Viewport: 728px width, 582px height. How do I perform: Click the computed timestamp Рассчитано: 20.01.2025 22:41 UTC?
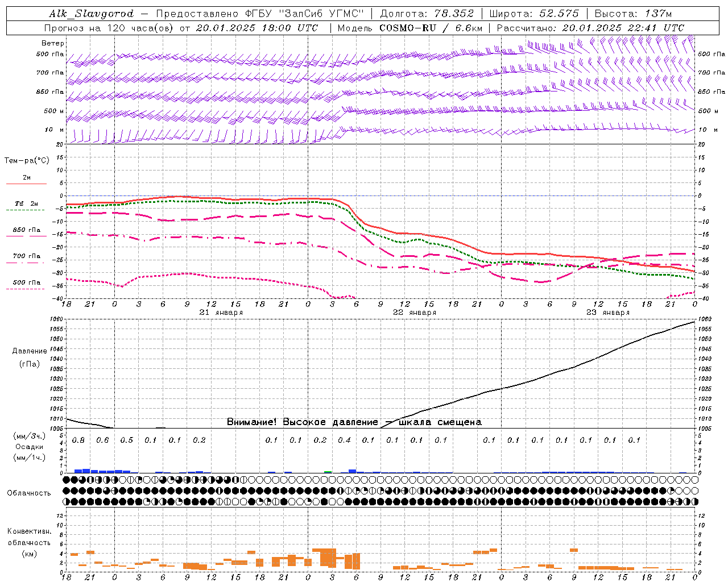point(590,28)
